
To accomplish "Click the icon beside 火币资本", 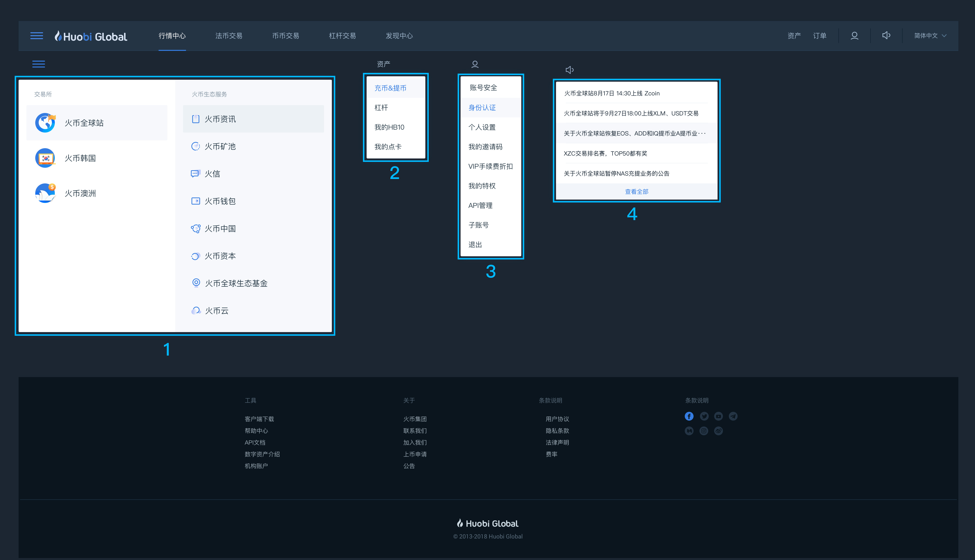I will pos(196,256).
